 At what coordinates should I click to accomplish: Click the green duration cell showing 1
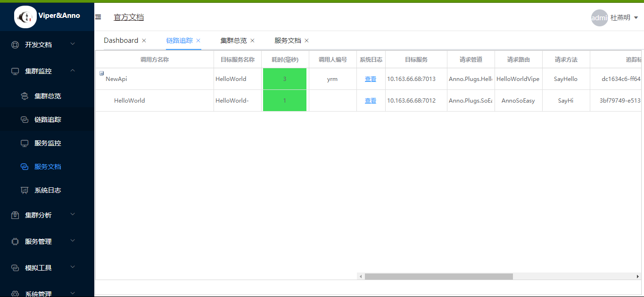(285, 101)
